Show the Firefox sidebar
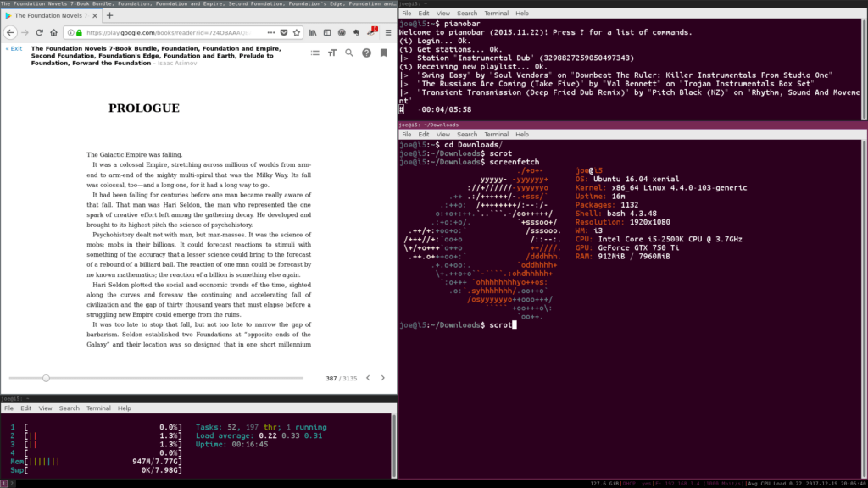Viewport: 868px width, 488px height. tap(327, 33)
